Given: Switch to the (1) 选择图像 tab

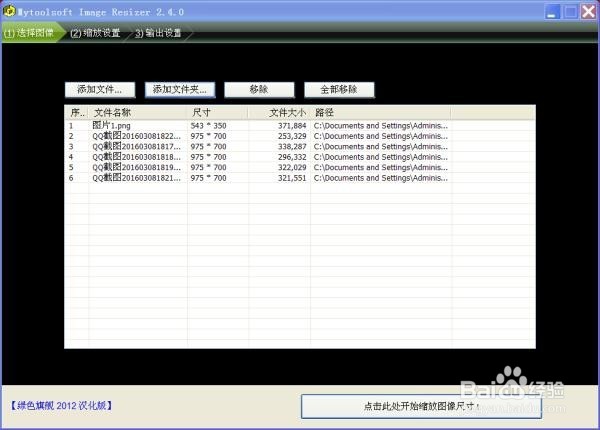Looking at the screenshot, I should 29,33.
